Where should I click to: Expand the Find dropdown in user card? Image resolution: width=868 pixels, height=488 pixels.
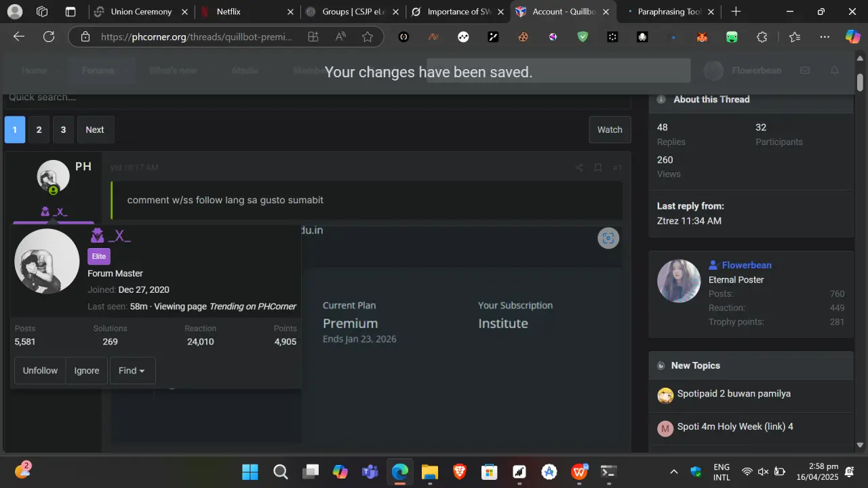[x=132, y=371]
